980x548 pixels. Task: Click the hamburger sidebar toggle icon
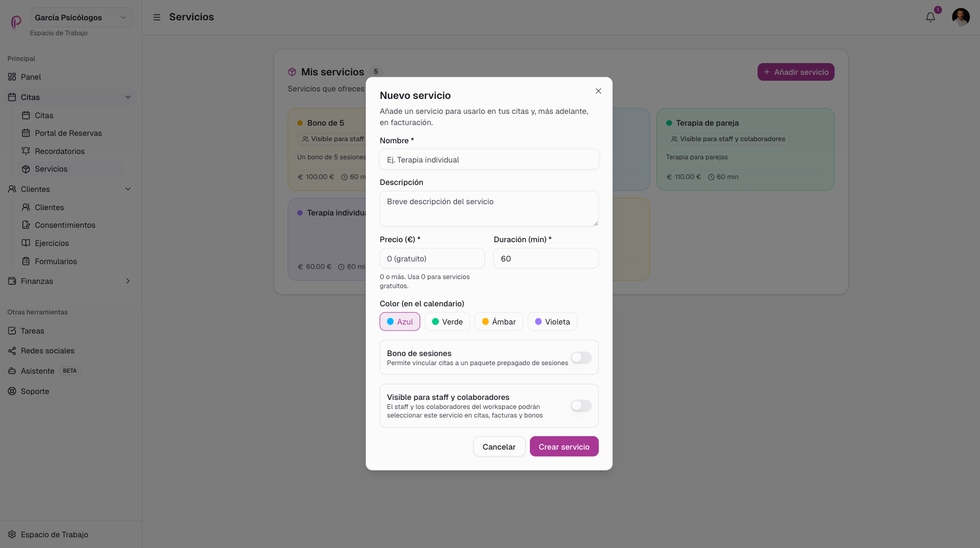point(157,17)
